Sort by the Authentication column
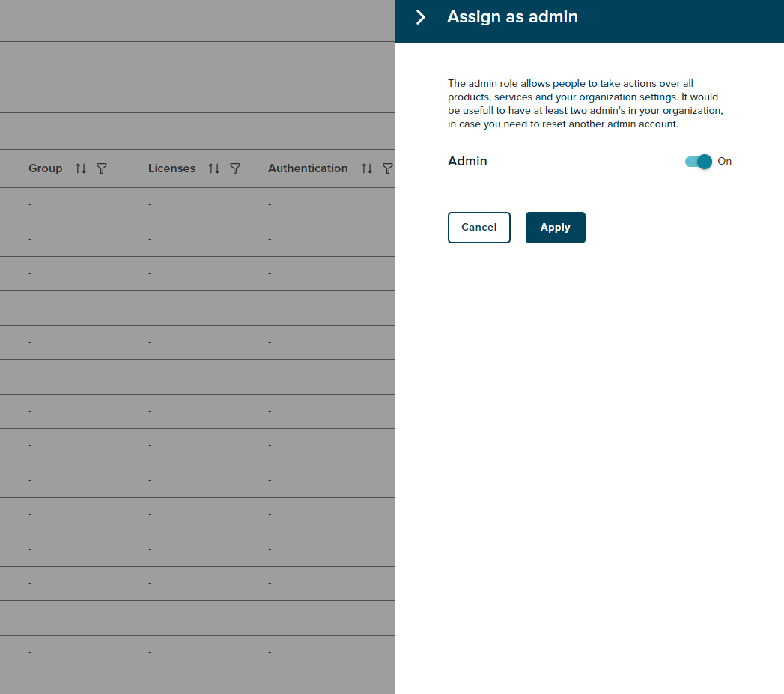784x694 pixels. click(x=367, y=168)
